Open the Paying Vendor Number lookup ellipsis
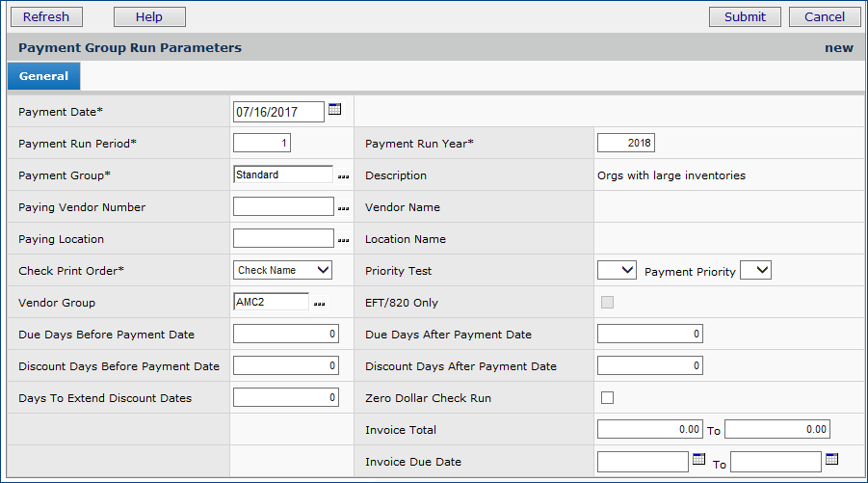The width and height of the screenshot is (868, 483). point(343,208)
